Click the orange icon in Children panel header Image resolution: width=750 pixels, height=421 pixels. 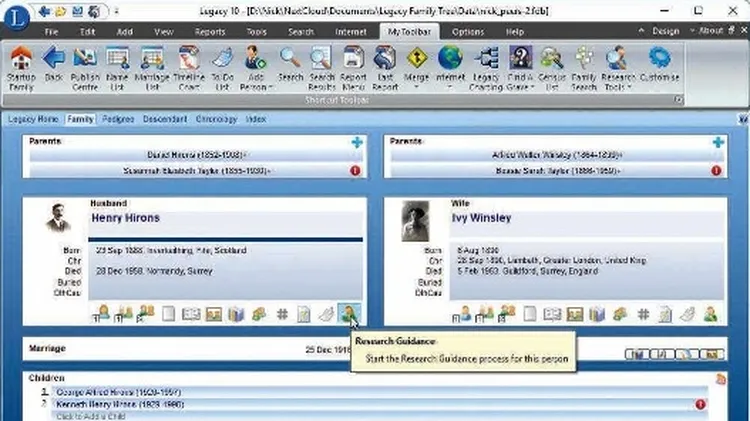pos(721,379)
